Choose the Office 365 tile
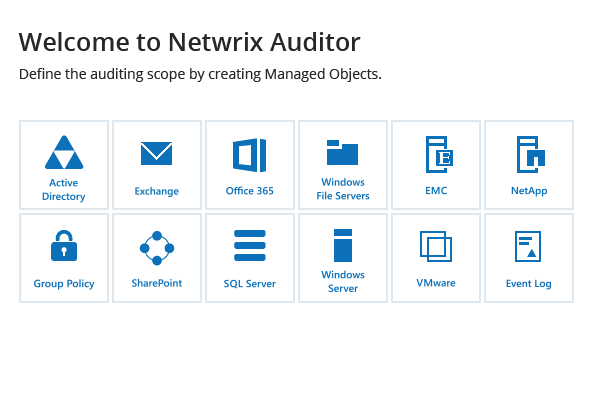590x395 pixels. [250, 165]
